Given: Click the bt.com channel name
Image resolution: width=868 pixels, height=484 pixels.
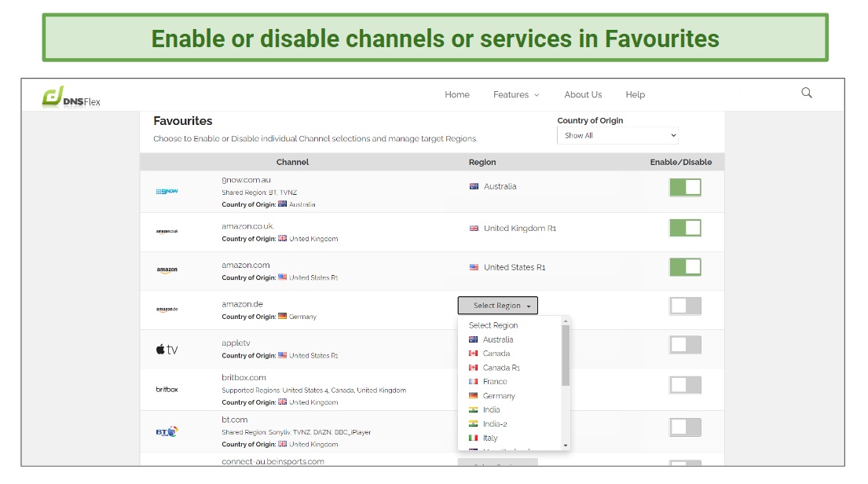Looking at the screenshot, I should 234,420.
